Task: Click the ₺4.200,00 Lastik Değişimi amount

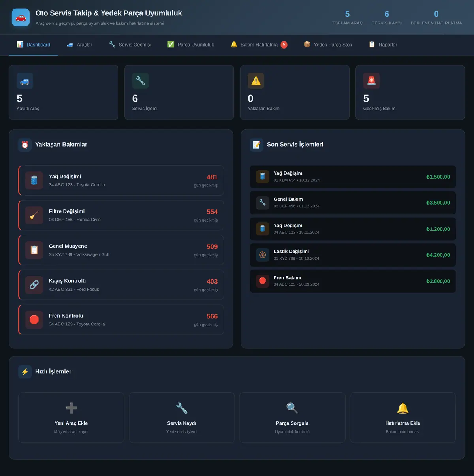Action: pos(438,255)
